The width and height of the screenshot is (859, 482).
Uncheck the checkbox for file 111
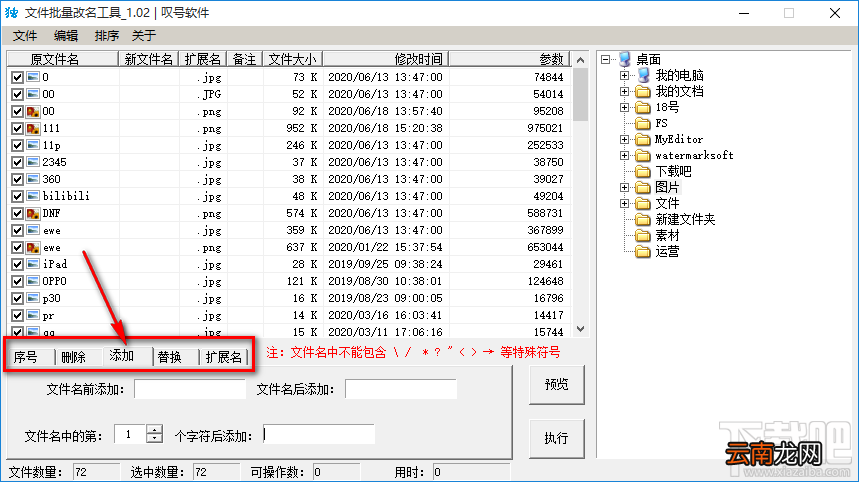click(x=17, y=128)
